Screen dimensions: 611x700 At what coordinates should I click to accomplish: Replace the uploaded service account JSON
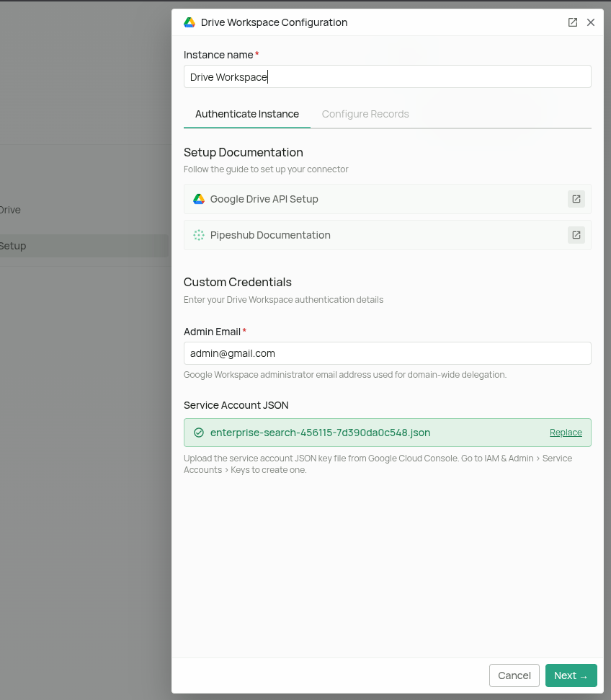pyautogui.click(x=566, y=433)
